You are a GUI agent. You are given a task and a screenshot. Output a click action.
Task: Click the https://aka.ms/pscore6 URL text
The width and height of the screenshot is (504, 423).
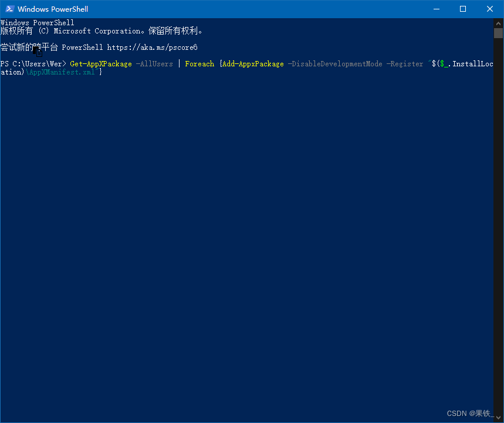pos(152,48)
